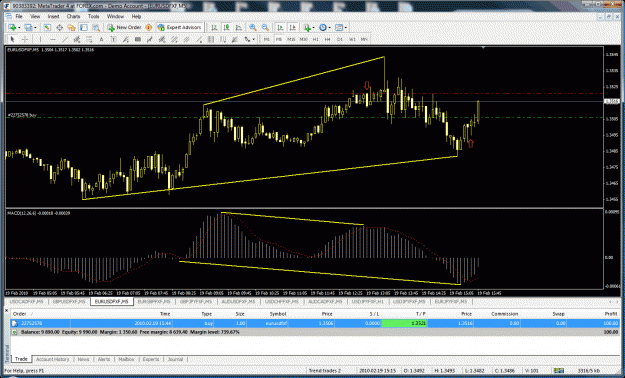The height and width of the screenshot is (378, 625).
Task: Switch to the GBPUSDFXF,M5 chart tab
Action: (x=69, y=301)
